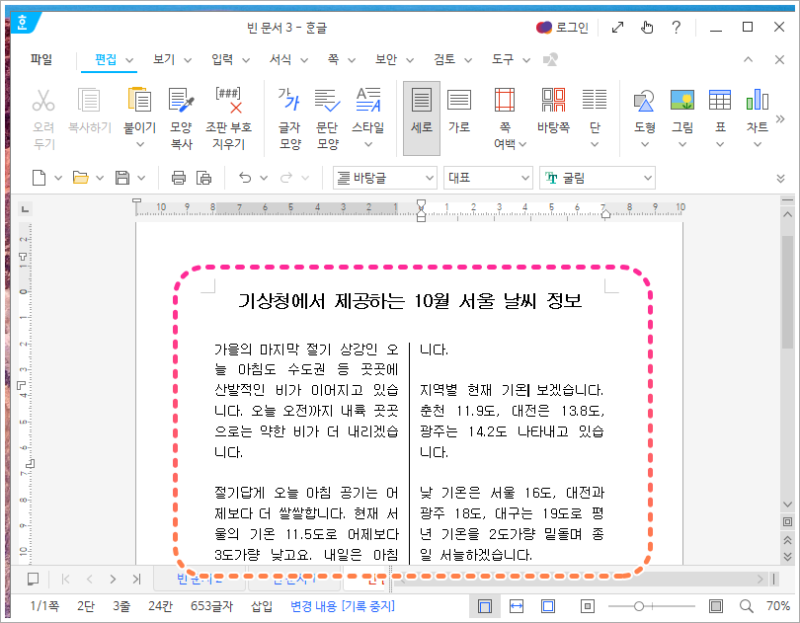800x623 pixels.
Task: Click the 바탕쪽 (master page) icon
Action: (554, 100)
